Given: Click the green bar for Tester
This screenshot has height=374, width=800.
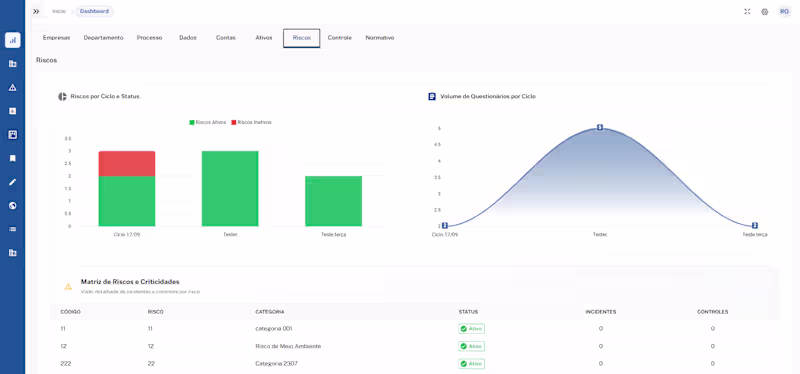Looking at the screenshot, I should (x=230, y=188).
